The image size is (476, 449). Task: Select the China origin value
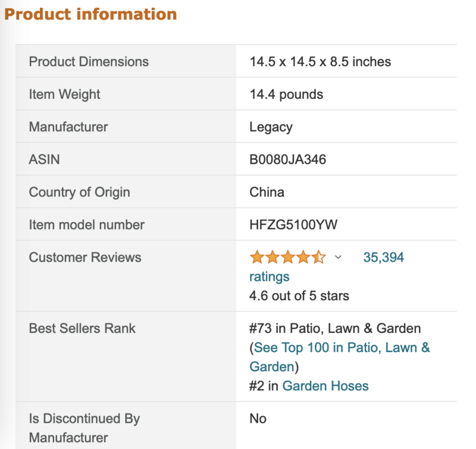tap(267, 192)
